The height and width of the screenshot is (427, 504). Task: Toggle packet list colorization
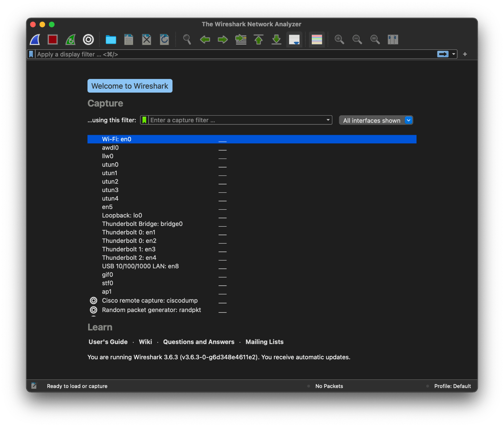pyautogui.click(x=316, y=40)
